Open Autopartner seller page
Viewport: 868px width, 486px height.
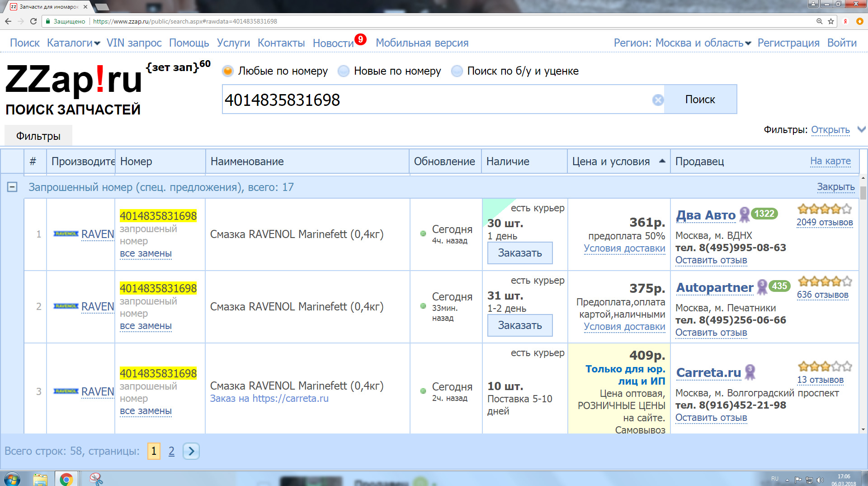[715, 287]
